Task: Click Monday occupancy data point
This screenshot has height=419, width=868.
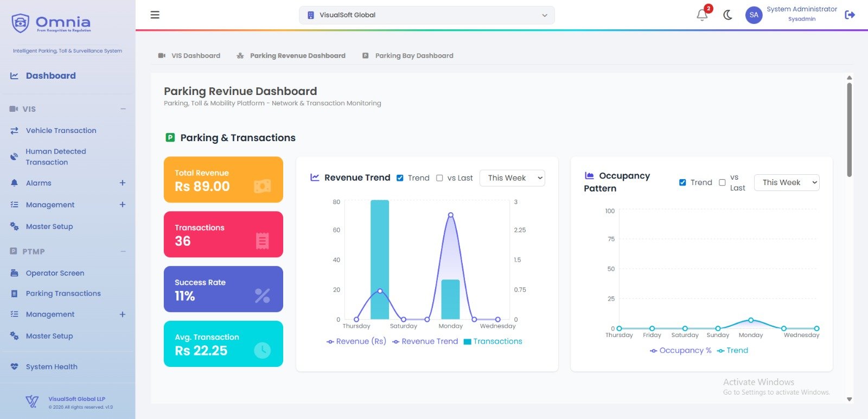Action: [x=751, y=320]
